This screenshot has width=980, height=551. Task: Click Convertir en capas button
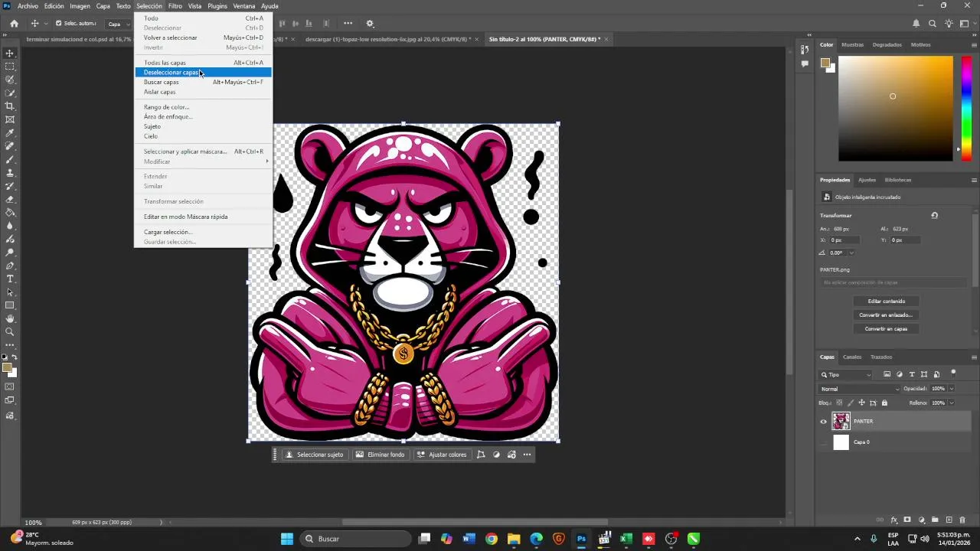tap(887, 329)
